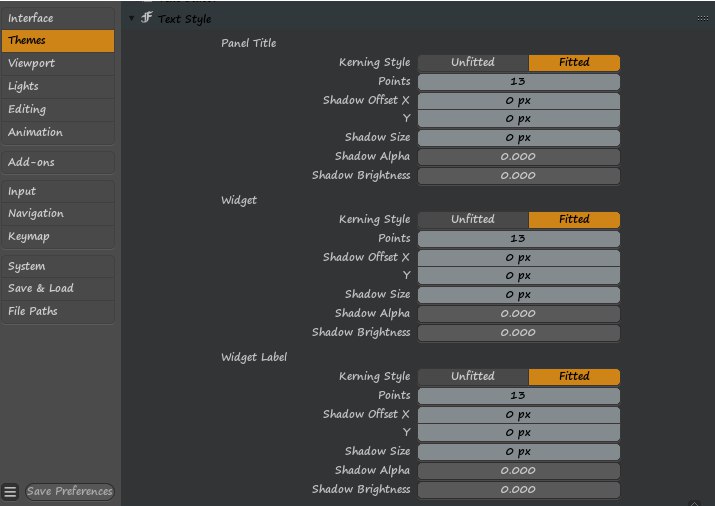The height and width of the screenshot is (506, 715).
Task: Open the Lights preferences section
Action: coord(58,86)
